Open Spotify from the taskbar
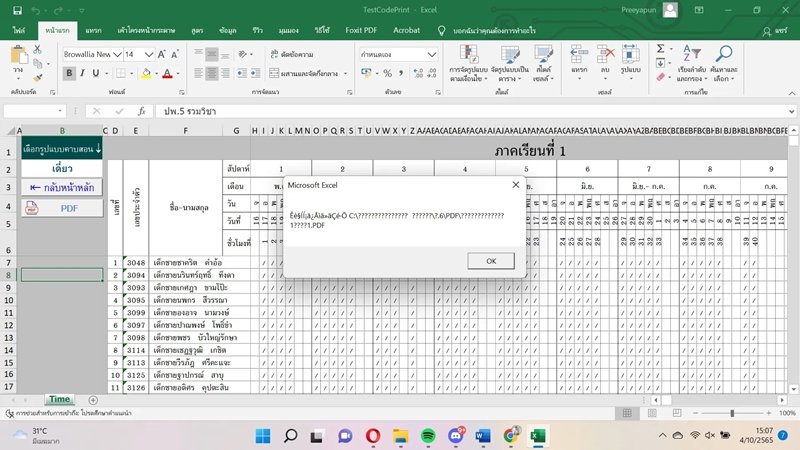The width and height of the screenshot is (800, 450). coord(427,436)
